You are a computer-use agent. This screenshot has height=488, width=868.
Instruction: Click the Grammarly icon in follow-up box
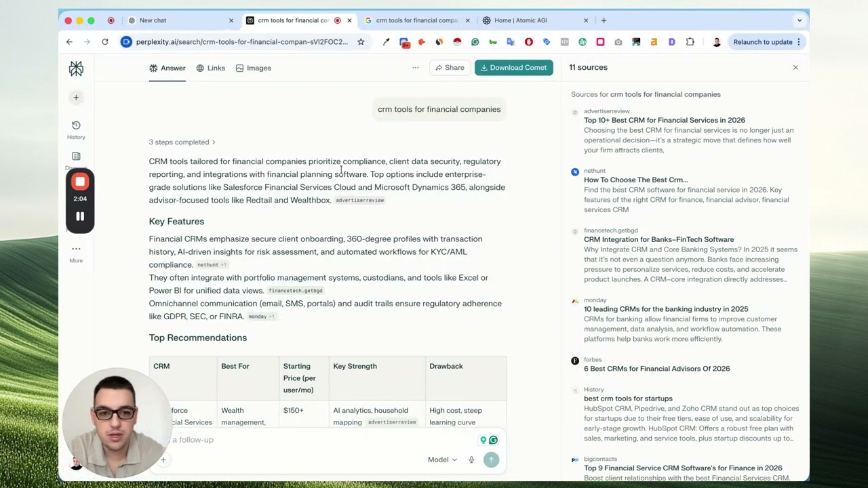pos(493,440)
